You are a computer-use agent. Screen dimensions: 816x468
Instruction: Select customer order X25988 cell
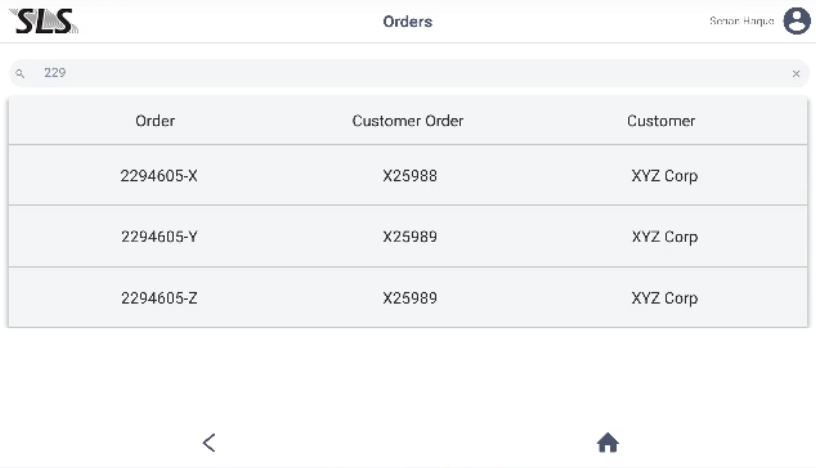point(410,176)
